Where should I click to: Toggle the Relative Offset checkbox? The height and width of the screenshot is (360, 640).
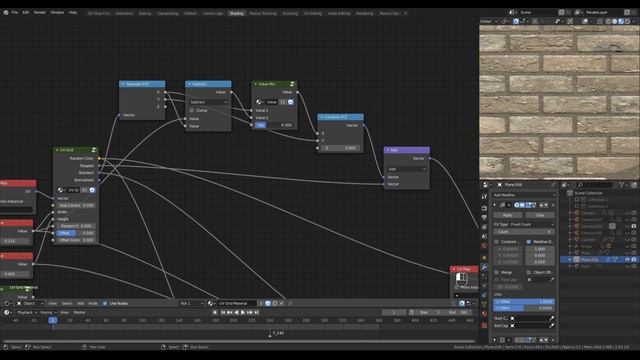tap(529, 242)
